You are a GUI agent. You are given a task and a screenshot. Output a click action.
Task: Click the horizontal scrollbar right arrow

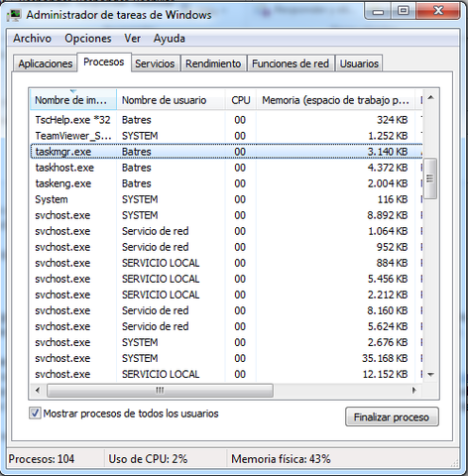[x=413, y=390]
